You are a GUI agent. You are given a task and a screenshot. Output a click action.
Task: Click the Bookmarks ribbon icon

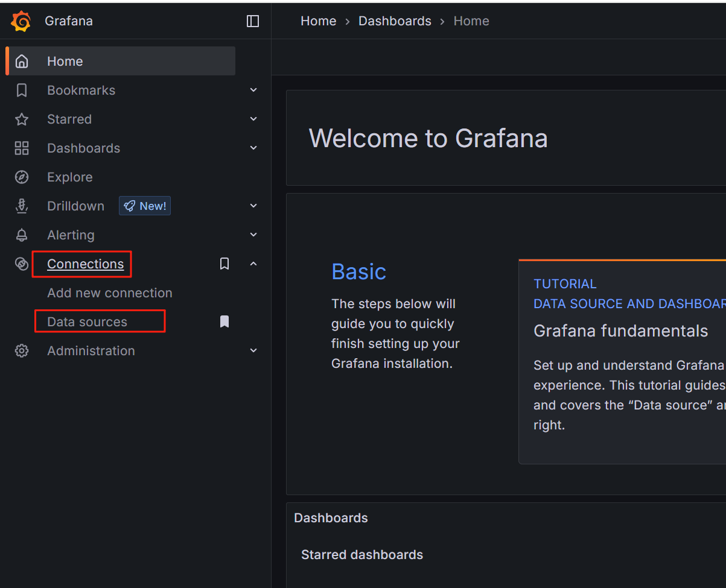point(22,90)
